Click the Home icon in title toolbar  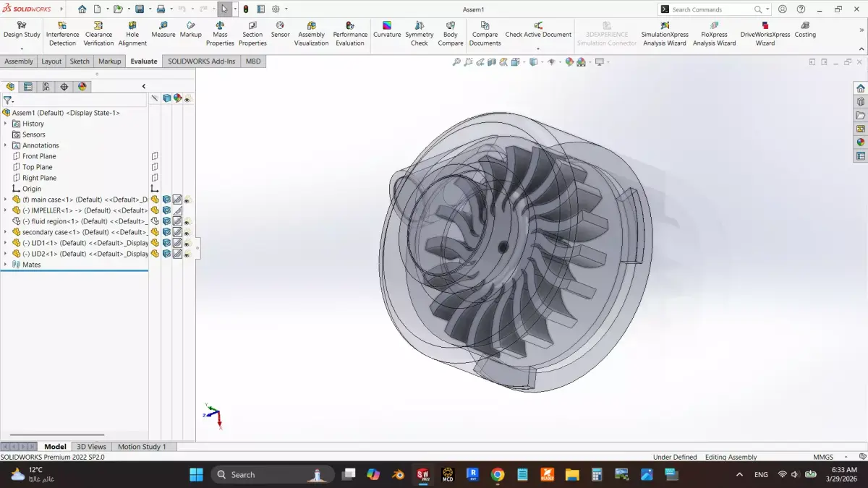tap(82, 9)
